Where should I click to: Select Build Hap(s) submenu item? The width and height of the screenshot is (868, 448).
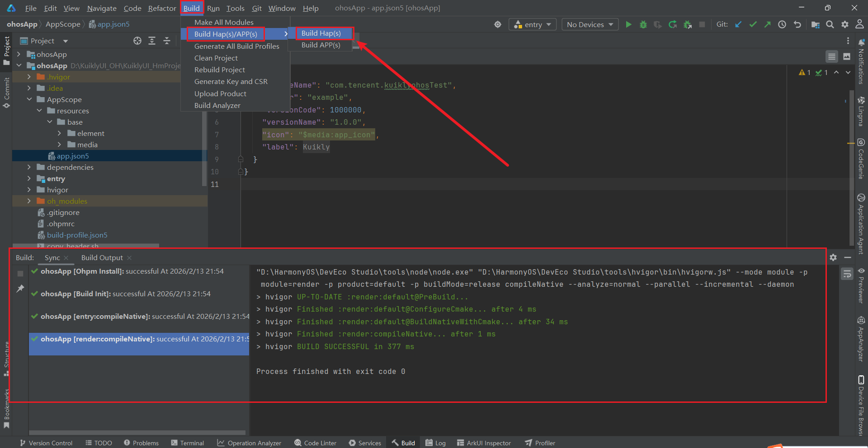(321, 33)
